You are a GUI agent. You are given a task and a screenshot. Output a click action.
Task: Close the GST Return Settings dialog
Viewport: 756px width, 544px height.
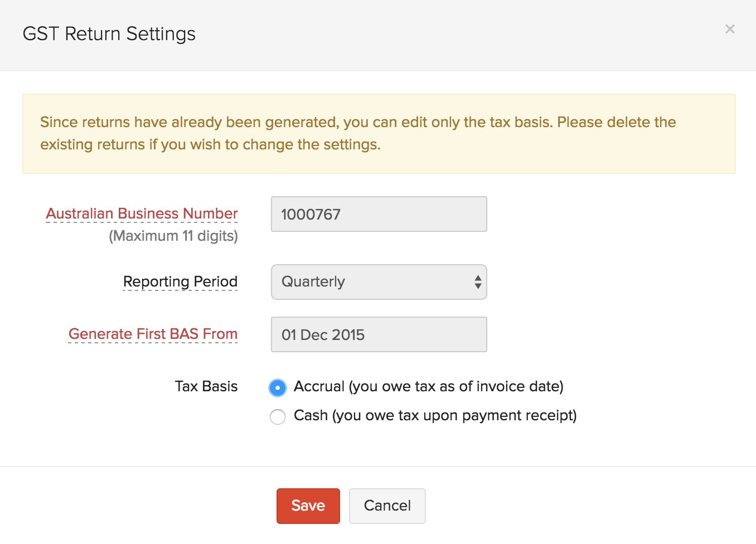[730, 29]
